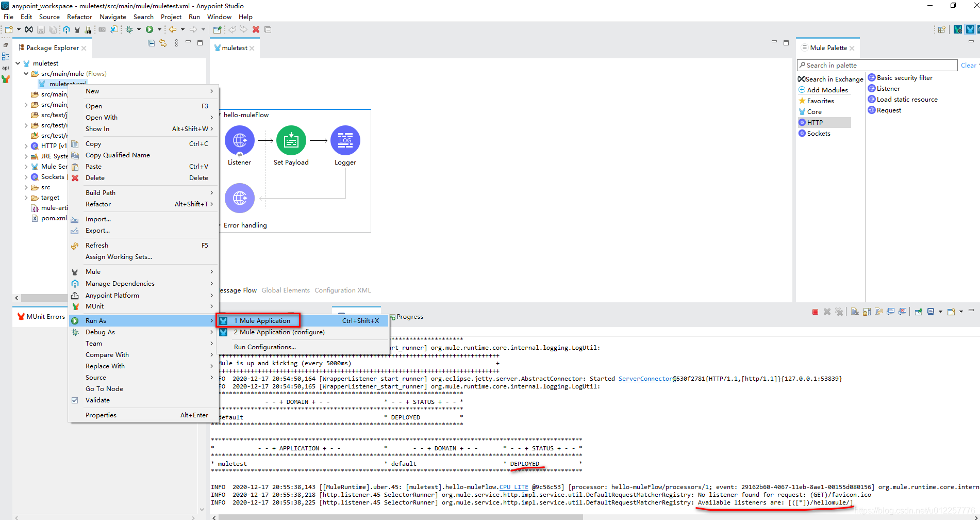Select pom.xml in Package Explorer
The width and height of the screenshot is (980, 520).
coord(49,218)
